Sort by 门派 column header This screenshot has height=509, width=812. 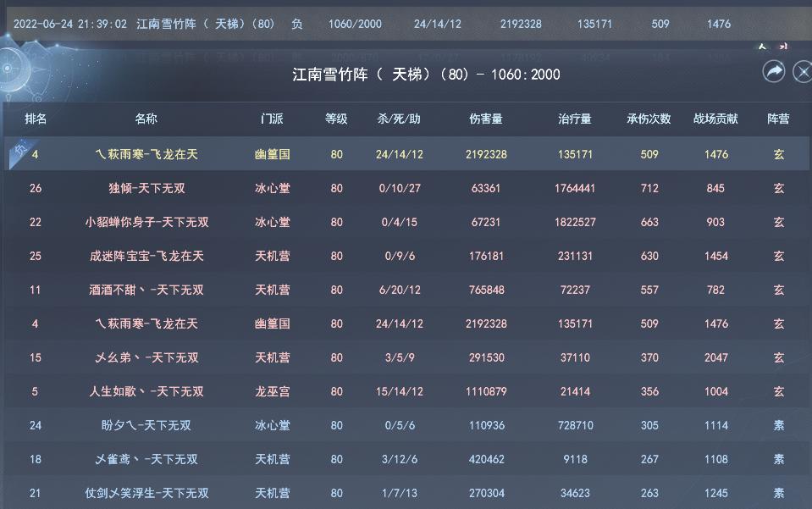pyautogui.click(x=272, y=119)
